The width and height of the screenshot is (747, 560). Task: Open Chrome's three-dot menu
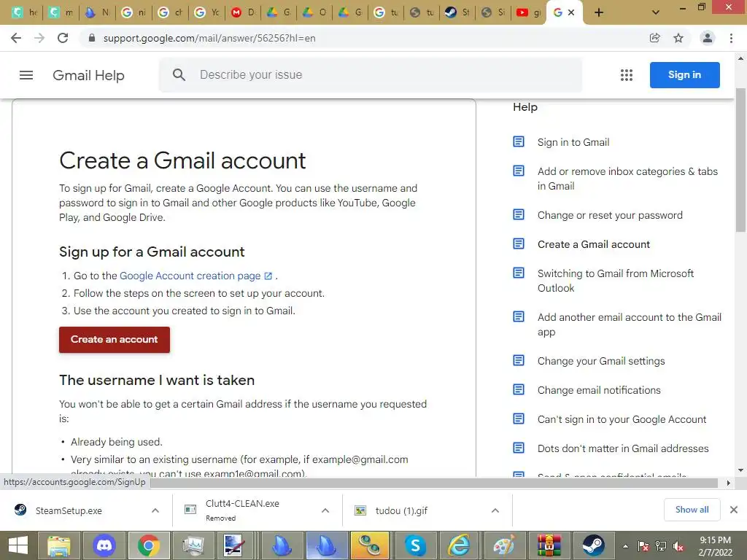click(731, 38)
